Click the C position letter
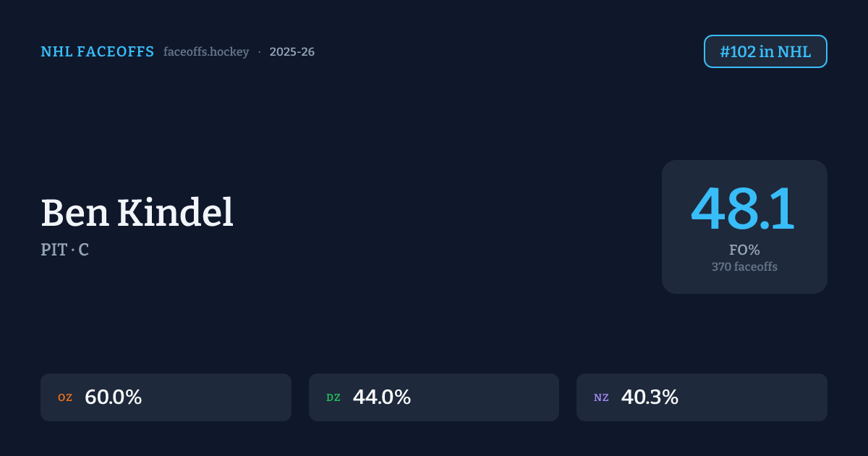Screen dimensions: 868x456 click(x=84, y=250)
